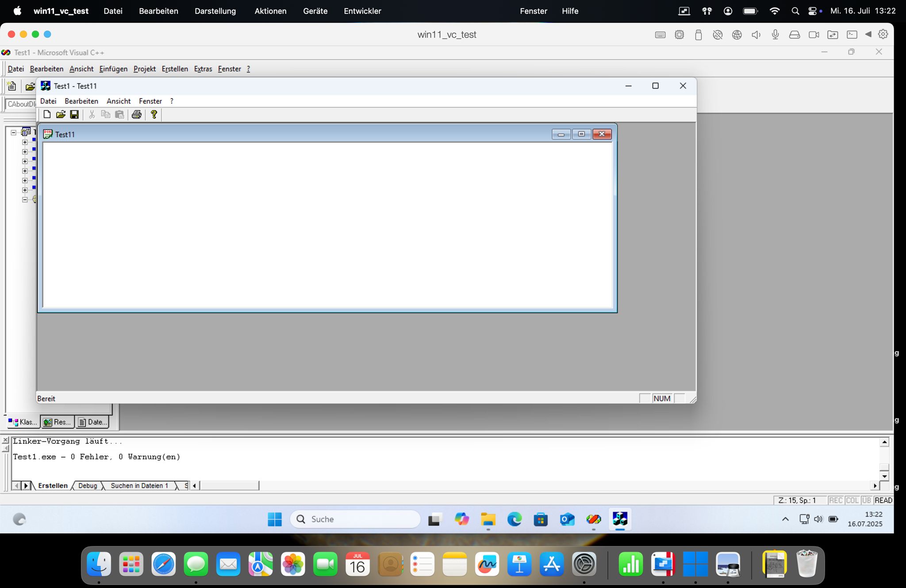Click the Windows Start button

[275, 519]
